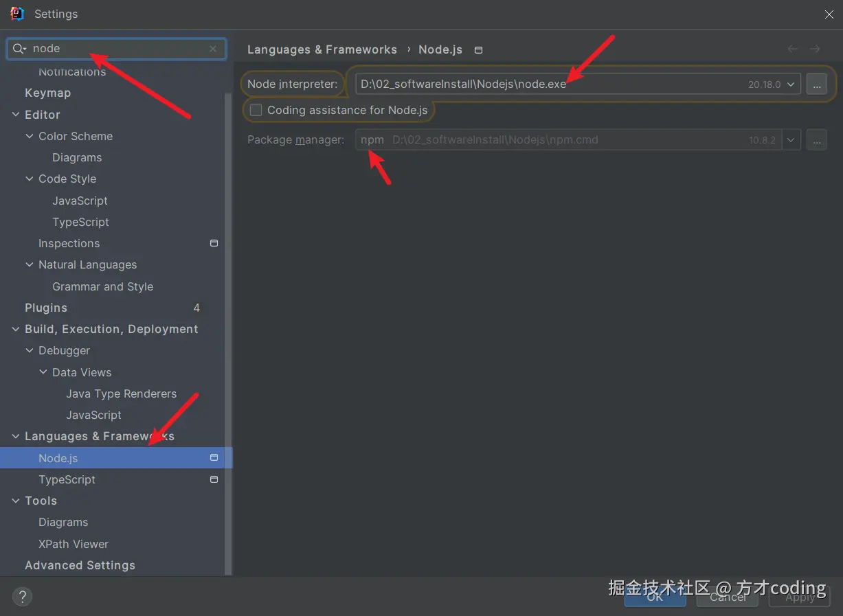
Task: Open the Node interpreter dropdown arrow
Action: (x=791, y=84)
